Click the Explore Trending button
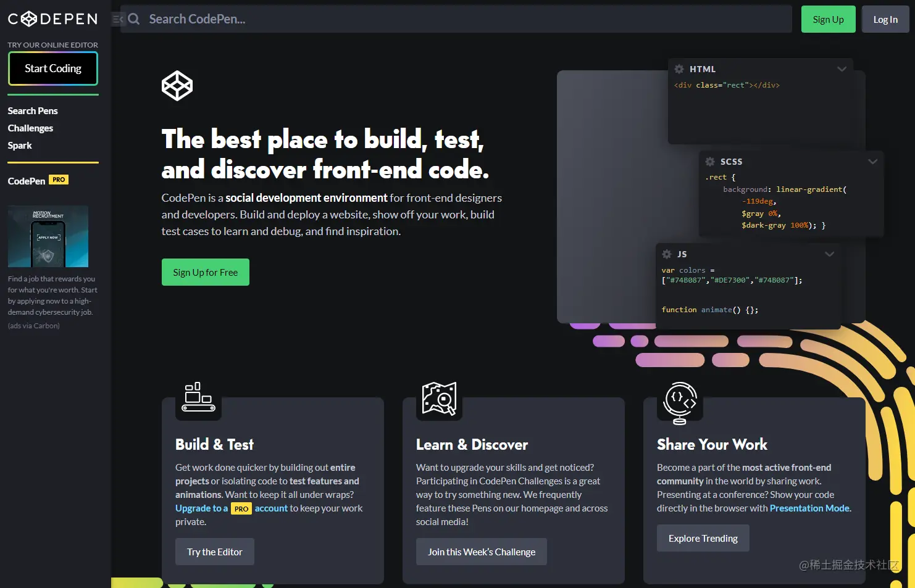Image resolution: width=915 pixels, height=588 pixels. coord(703,538)
